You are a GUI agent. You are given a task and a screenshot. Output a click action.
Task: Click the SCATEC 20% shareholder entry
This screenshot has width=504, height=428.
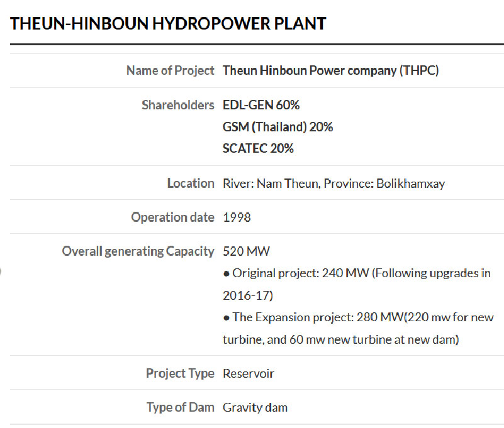(258, 148)
